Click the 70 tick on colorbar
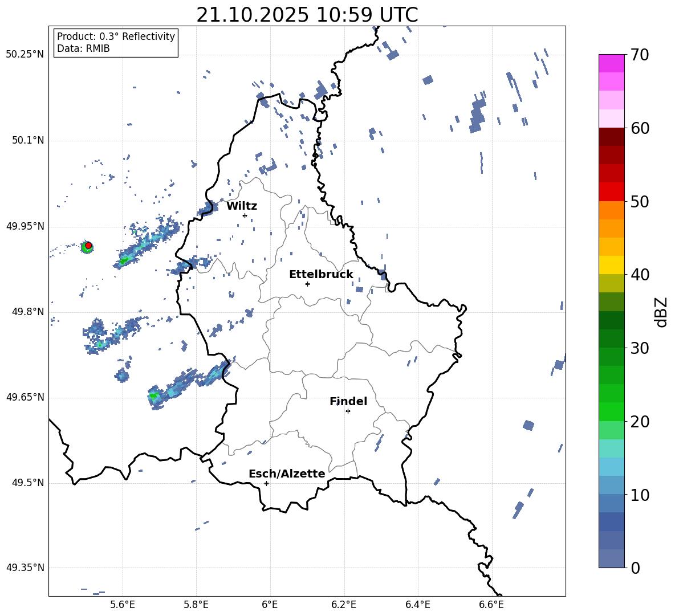This screenshot has height=616, width=675. [640, 55]
